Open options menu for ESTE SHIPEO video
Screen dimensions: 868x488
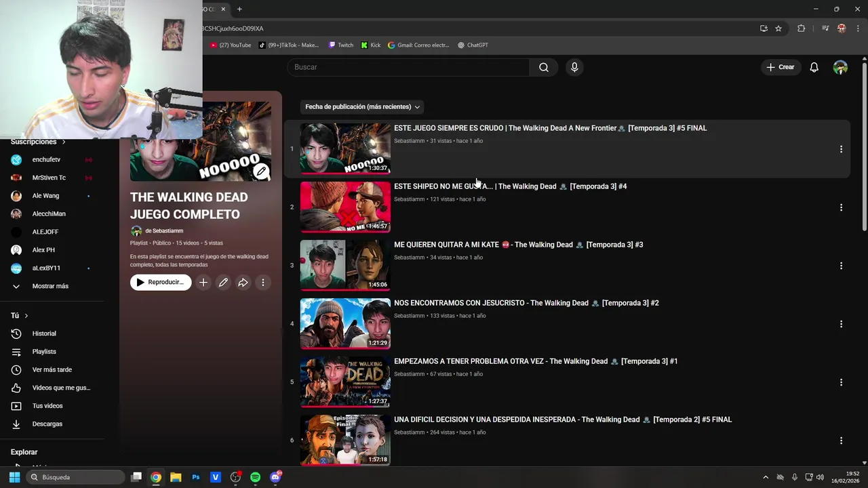point(841,207)
